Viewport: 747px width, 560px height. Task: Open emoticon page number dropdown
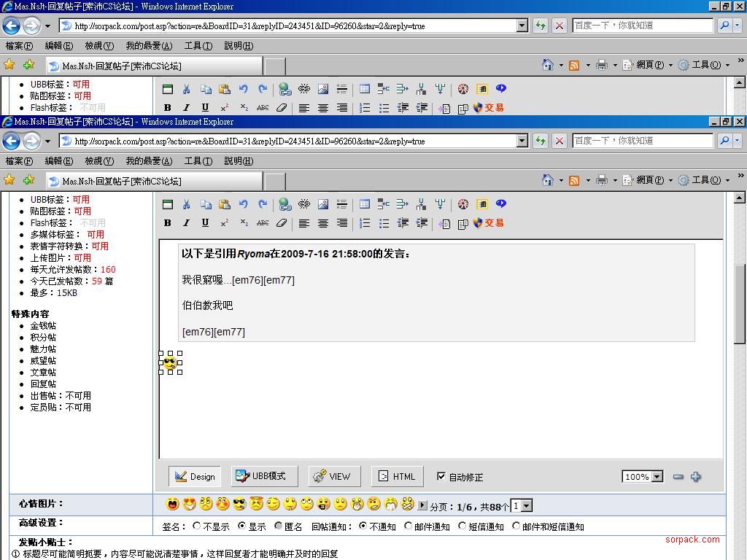pos(527,506)
